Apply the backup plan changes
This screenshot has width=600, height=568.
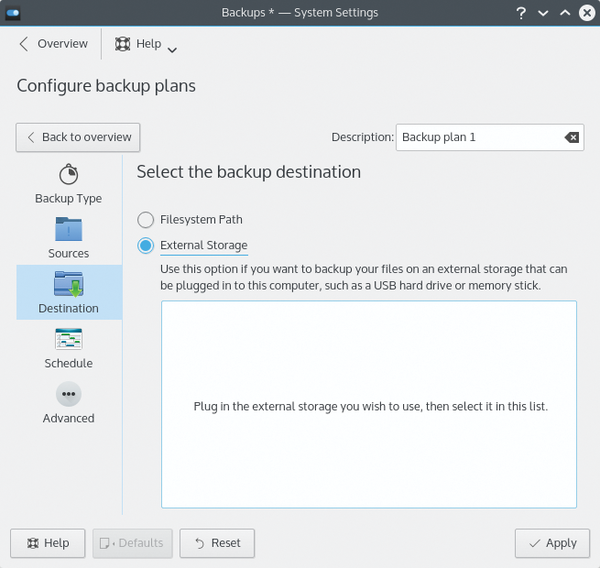point(552,543)
